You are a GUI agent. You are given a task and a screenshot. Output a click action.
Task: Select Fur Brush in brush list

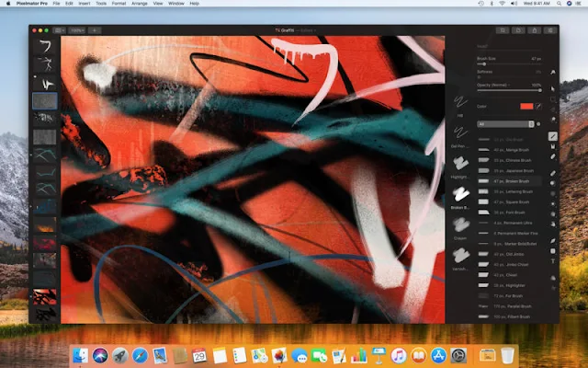point(509,296)
